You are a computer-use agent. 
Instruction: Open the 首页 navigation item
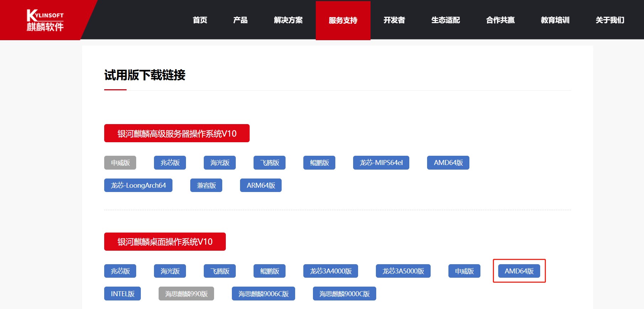[200, 20]
